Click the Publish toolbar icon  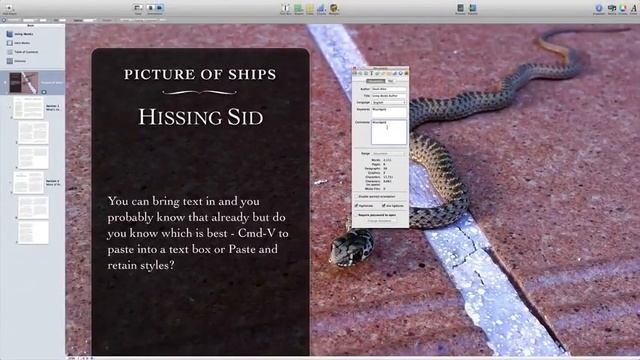[473, 8]
